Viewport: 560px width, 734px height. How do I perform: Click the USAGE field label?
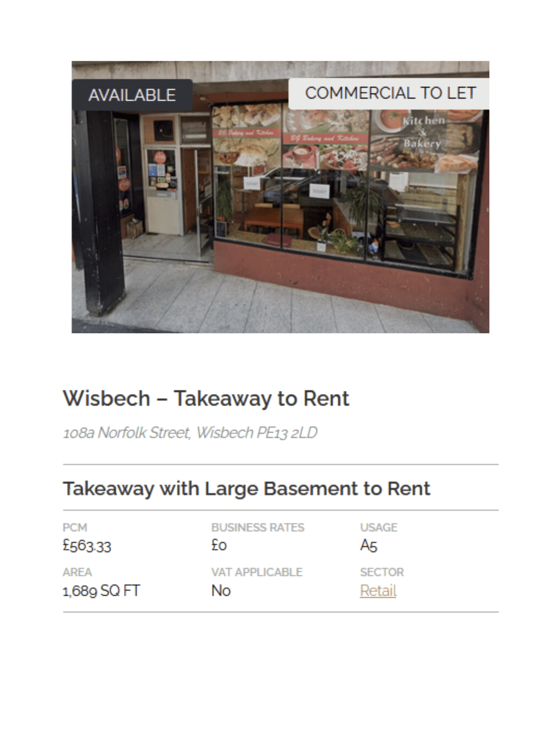(x=379, y=527)
